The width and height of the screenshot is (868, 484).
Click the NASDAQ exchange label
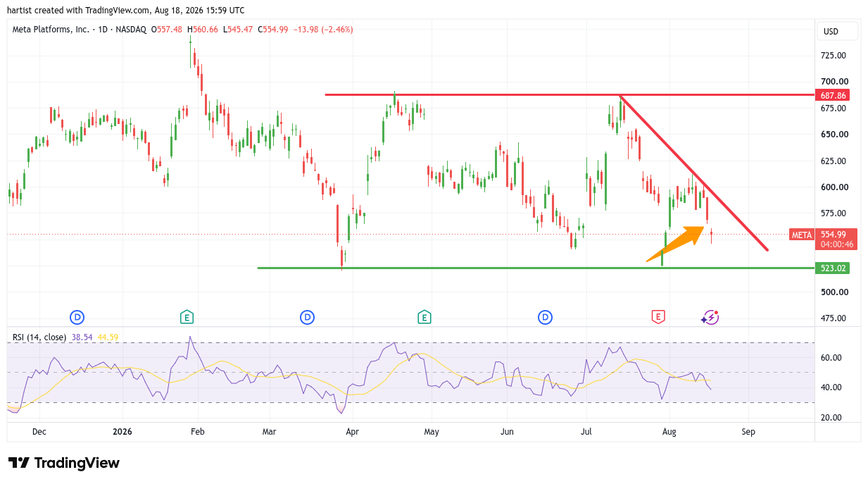[132, 30]
